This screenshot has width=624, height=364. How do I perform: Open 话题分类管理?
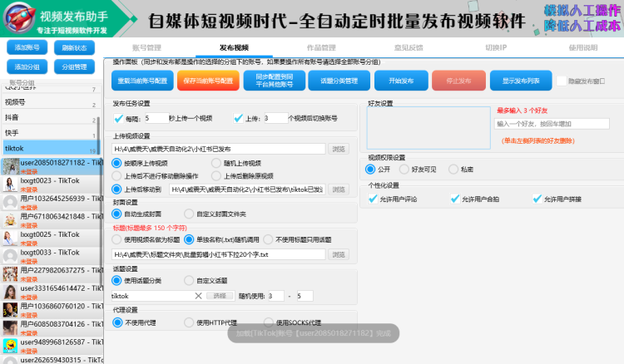click(x=339, y=81)
